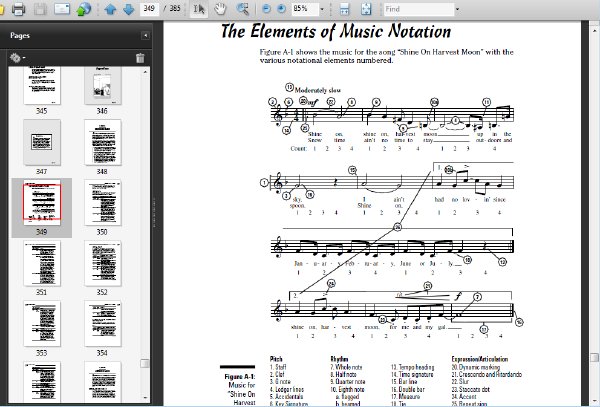Open the Pages panel options gear menu
Image resolution: width=600 pixels, height=407 pixels.
tap(17, 58)
